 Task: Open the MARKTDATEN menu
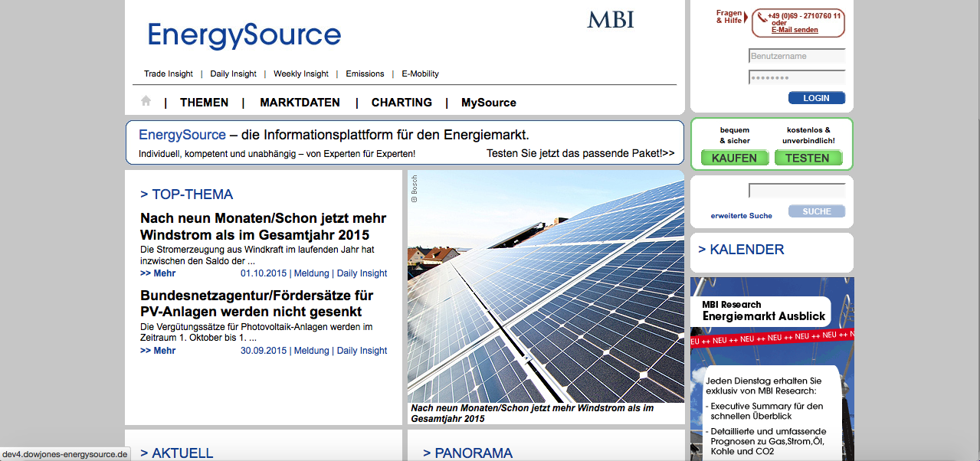[300, 103]
